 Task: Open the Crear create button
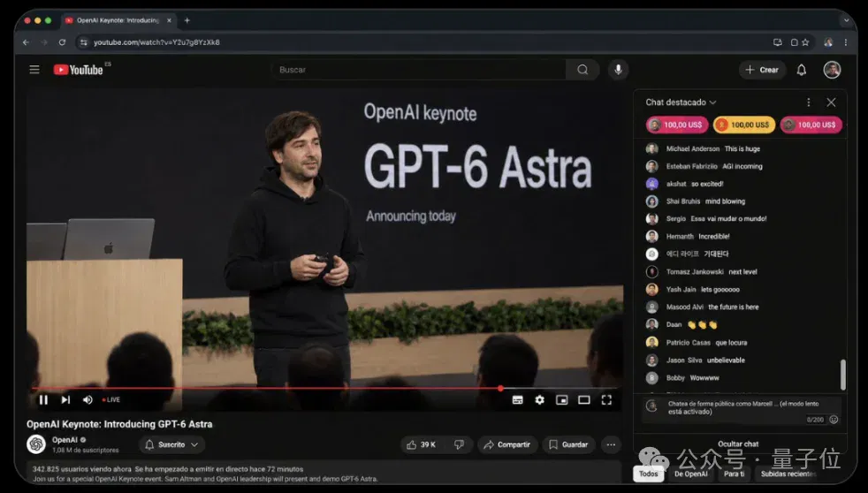tap(762, 70)
